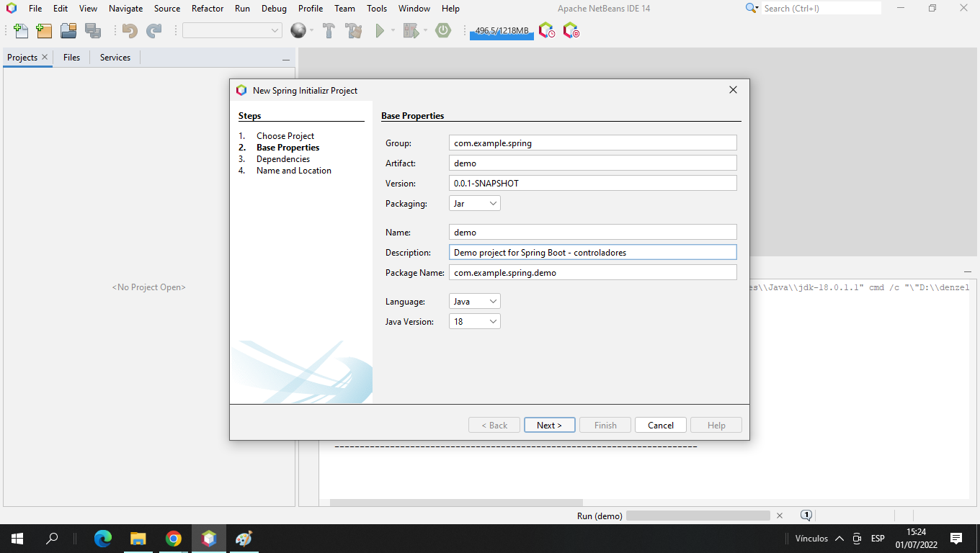Open the Java Version dropdown showing 18

tap(475, 322)
